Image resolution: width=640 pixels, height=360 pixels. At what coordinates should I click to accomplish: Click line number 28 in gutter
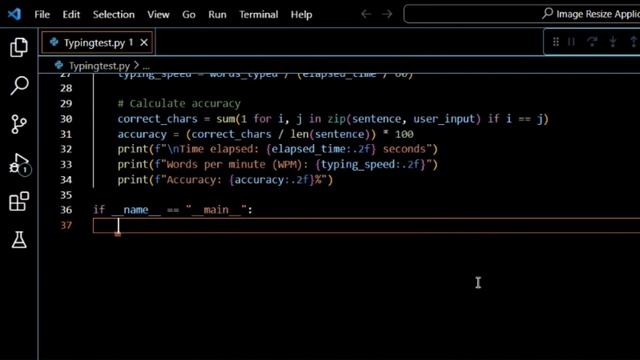(x=66, y=88)
